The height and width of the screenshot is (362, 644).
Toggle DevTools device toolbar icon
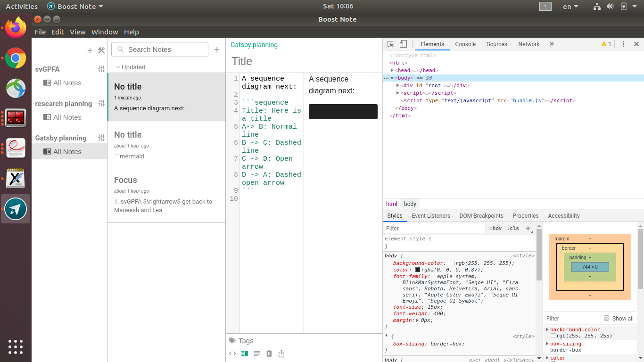click(403, 44)
